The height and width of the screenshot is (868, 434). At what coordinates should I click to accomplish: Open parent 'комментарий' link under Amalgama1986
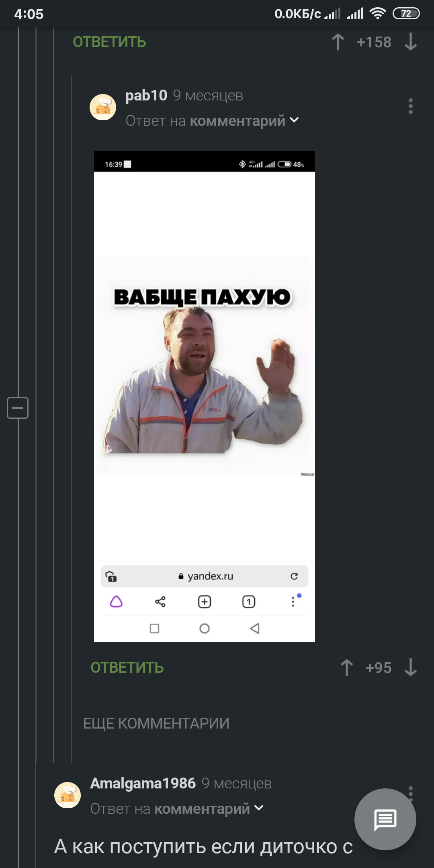pyautogui.click(x=202, y=809)
